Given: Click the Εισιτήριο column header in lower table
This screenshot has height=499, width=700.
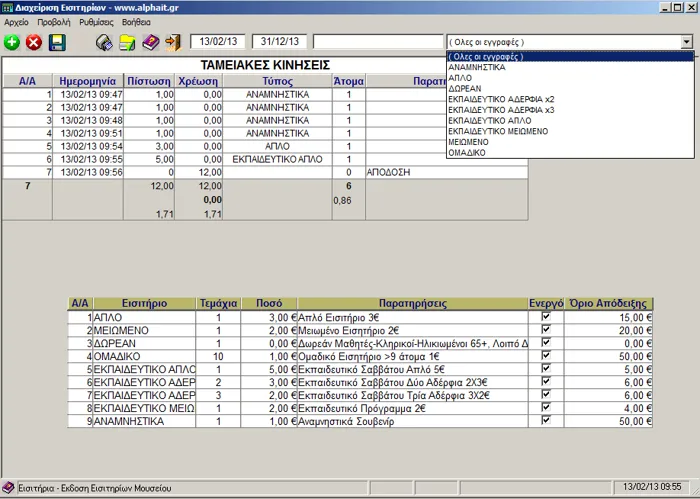Looking at the screenshot, I should click(143, 302).
